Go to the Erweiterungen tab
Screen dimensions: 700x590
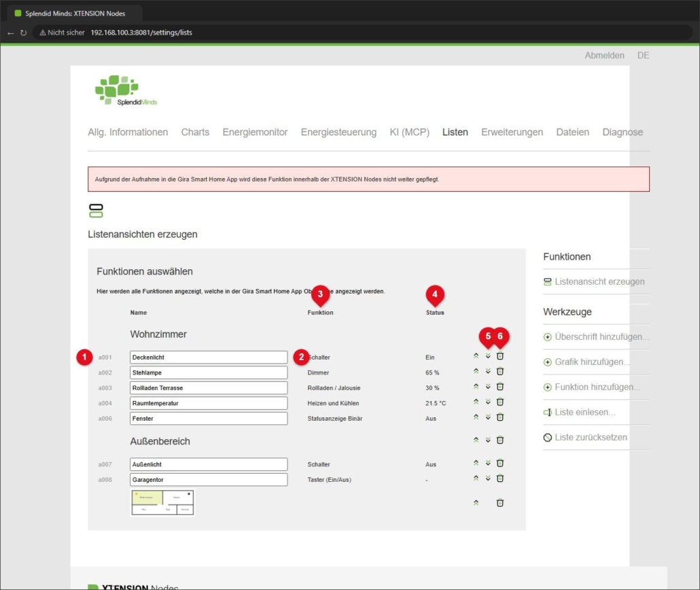pyautogui.click(x=512, y=132)
